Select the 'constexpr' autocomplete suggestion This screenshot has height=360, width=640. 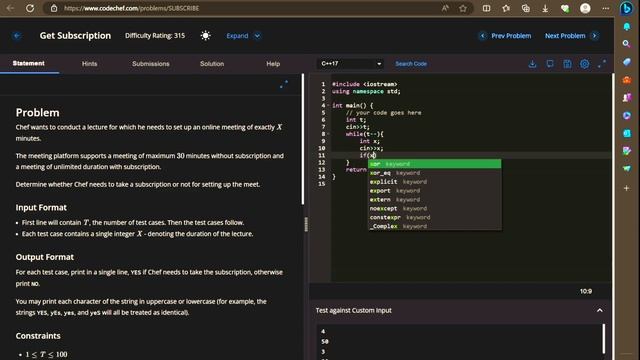tap(434, 218)
